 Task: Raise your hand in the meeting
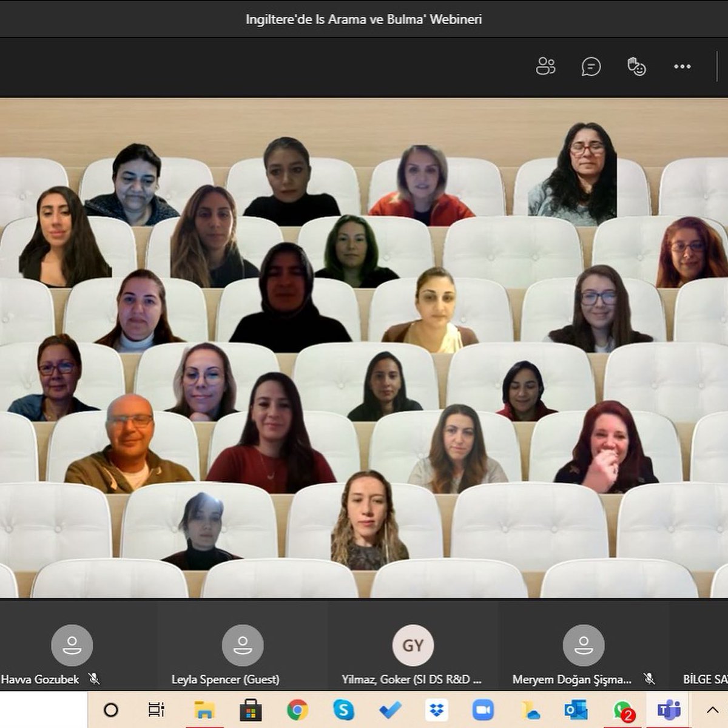pyautogui.click(x=636, y=67)
